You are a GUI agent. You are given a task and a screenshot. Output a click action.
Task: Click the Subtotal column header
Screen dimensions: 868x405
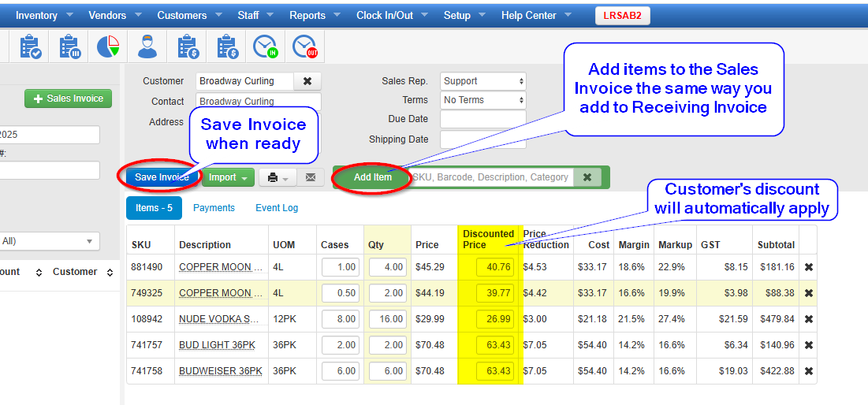coord(776,245)
